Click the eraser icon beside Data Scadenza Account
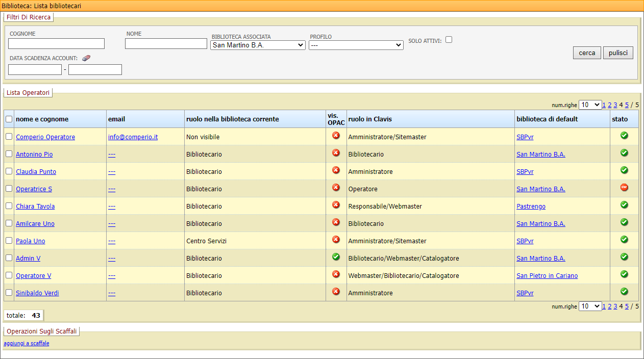This screenshot has height=359, width=644. coord(86,58)
